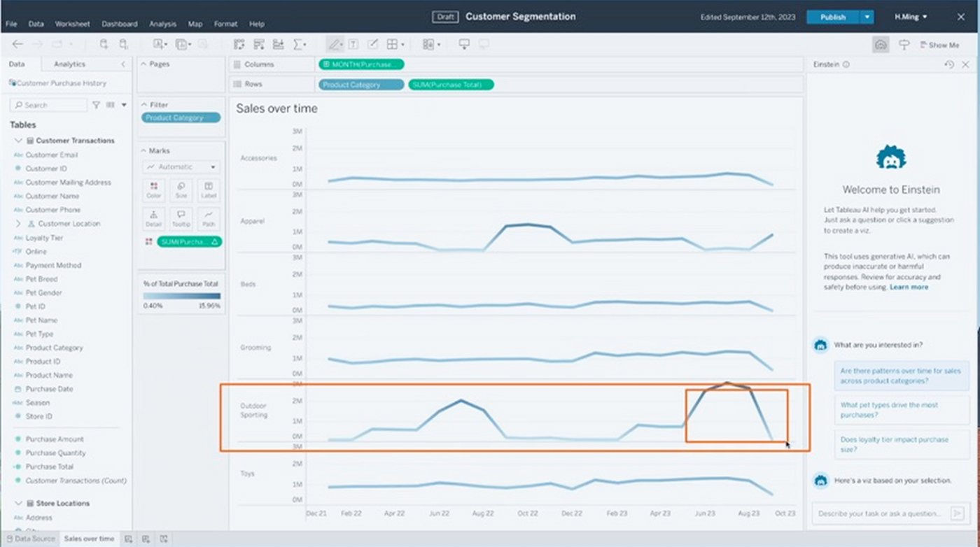
Task: Switch to the Analytics tab
Action: 69,64
